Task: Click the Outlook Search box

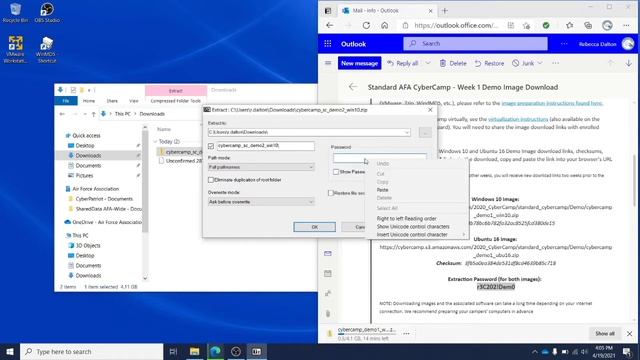Action: pos(476,44)
